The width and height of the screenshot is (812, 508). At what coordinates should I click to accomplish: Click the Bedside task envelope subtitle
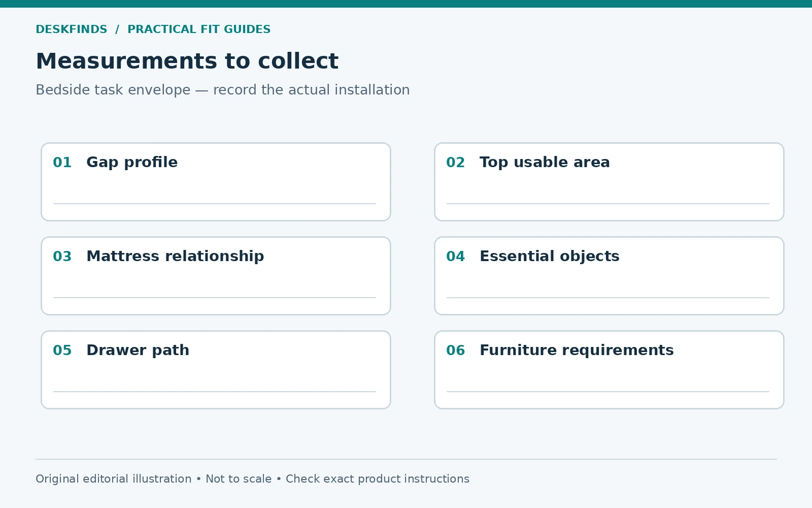(x=222, y=90)
